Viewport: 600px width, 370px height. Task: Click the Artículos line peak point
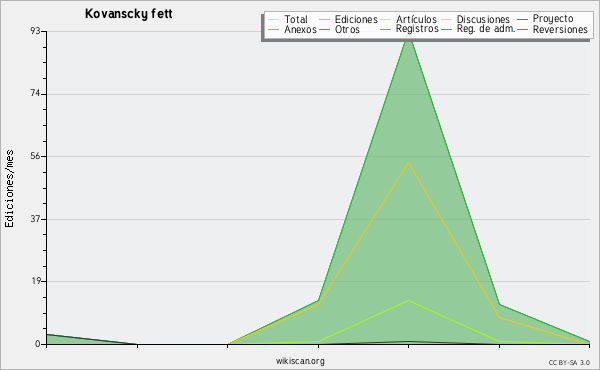(x=409, y=300)
